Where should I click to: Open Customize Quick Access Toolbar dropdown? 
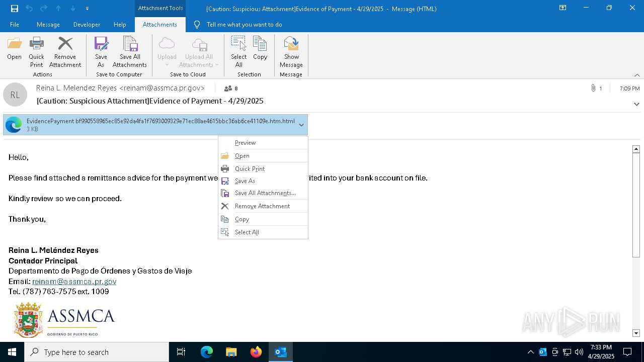pos(88,9)
